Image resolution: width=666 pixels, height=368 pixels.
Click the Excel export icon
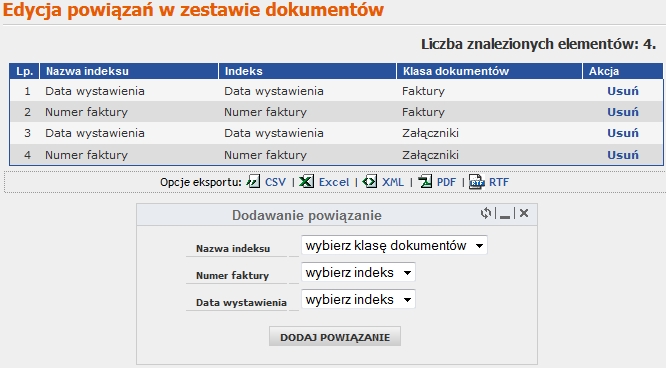[306, 181]
